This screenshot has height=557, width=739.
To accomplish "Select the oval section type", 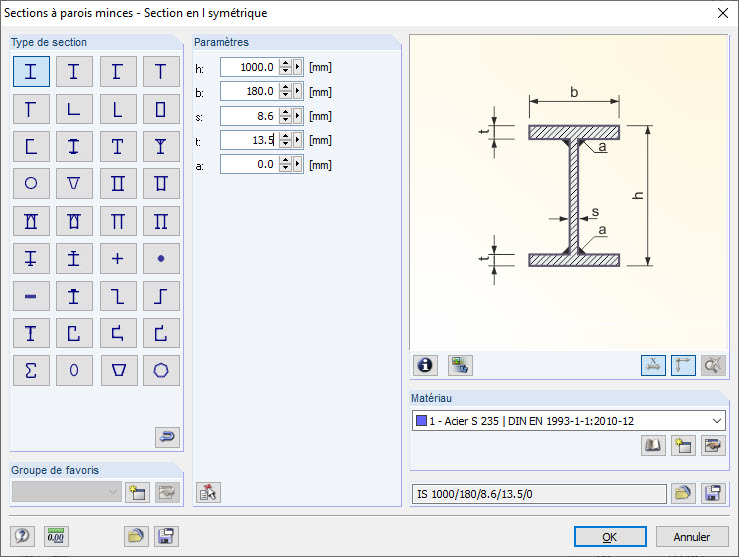I will pyautogui.click(x=74, y=370).
